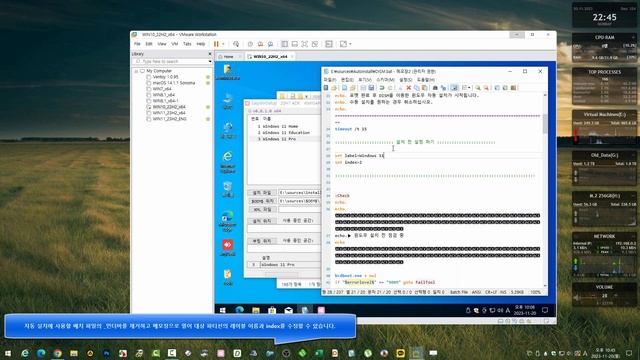Select WIN11_23H2_ENG VM in library

169,119
